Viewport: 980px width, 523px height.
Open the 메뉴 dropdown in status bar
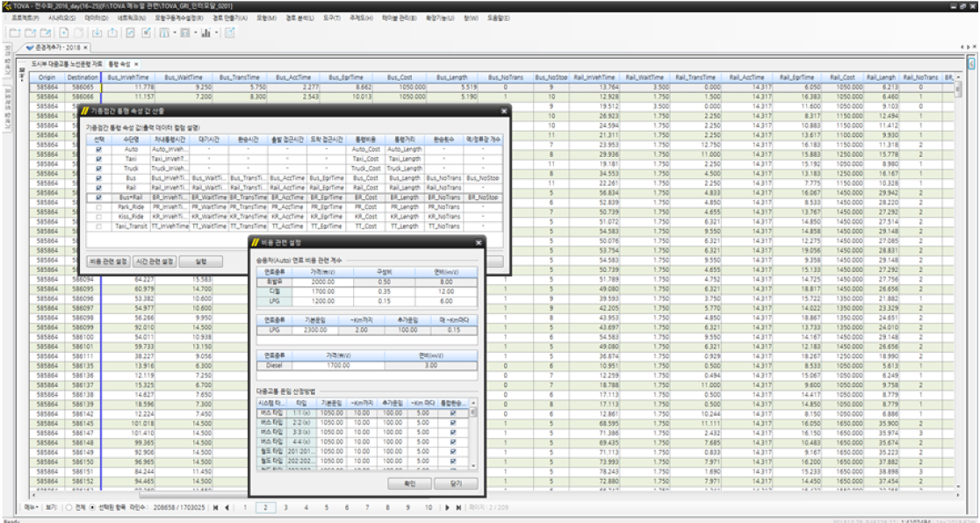click(x=31, y=507)
